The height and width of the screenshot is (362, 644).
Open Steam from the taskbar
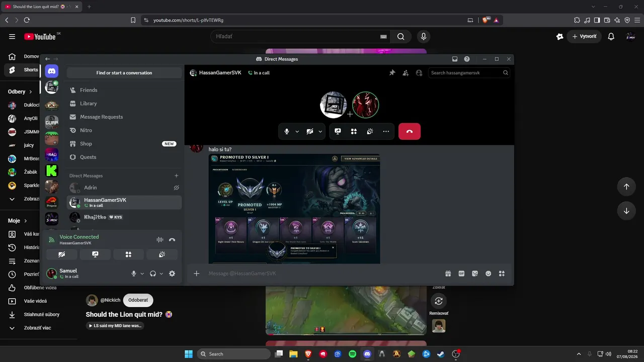(441, 354)
